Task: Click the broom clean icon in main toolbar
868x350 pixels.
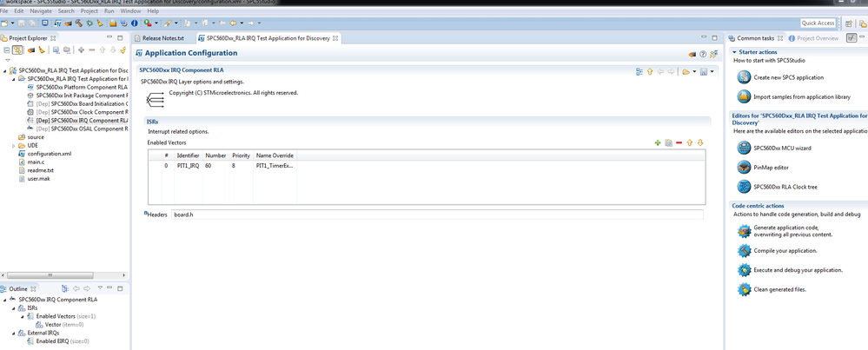Action: (x=100, y=23)
